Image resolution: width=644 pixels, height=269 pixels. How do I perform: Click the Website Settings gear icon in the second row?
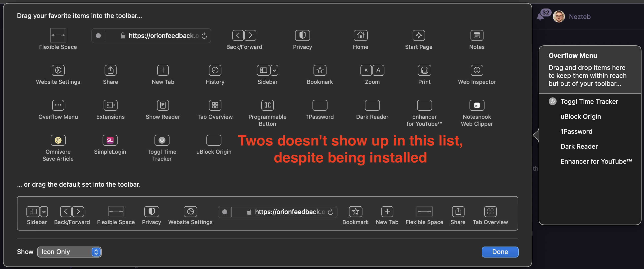point(58,70)
